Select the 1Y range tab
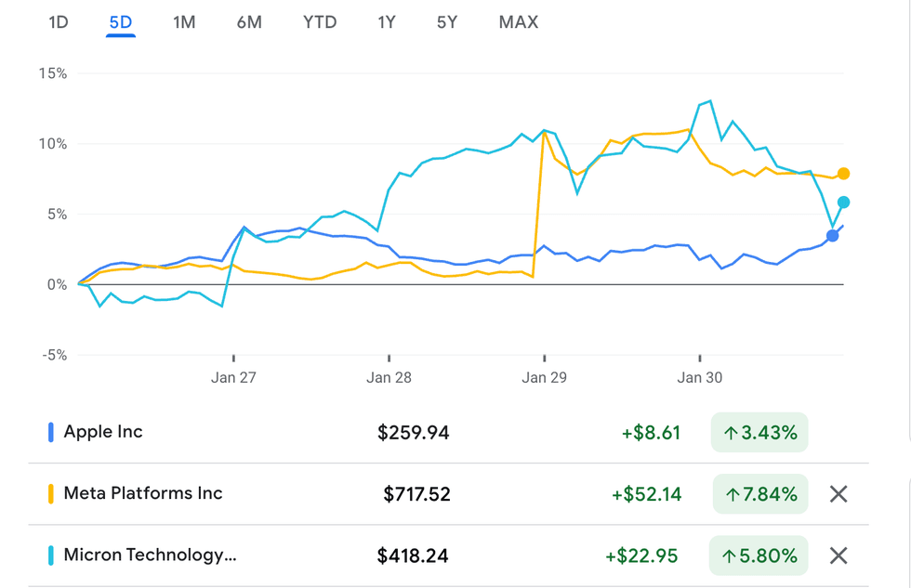Viewport: 911px width, 588px height. pyautogui.click(x=386, y=22)
